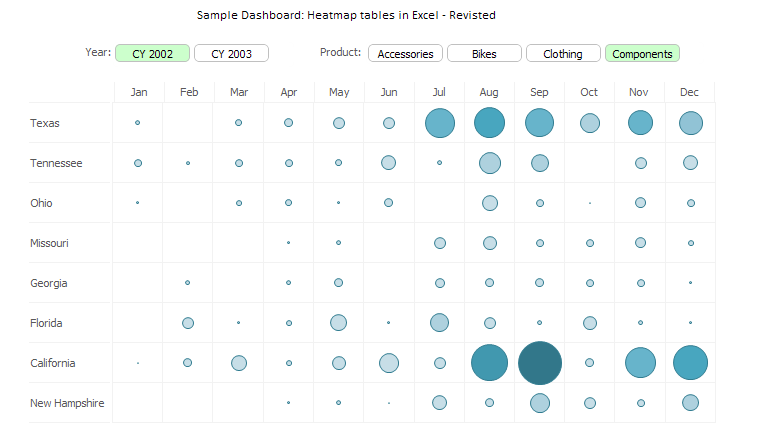The width and height of the screenshot is (758, 438).
Task: Click the Jul column header
Action: [x=440, y=92]
